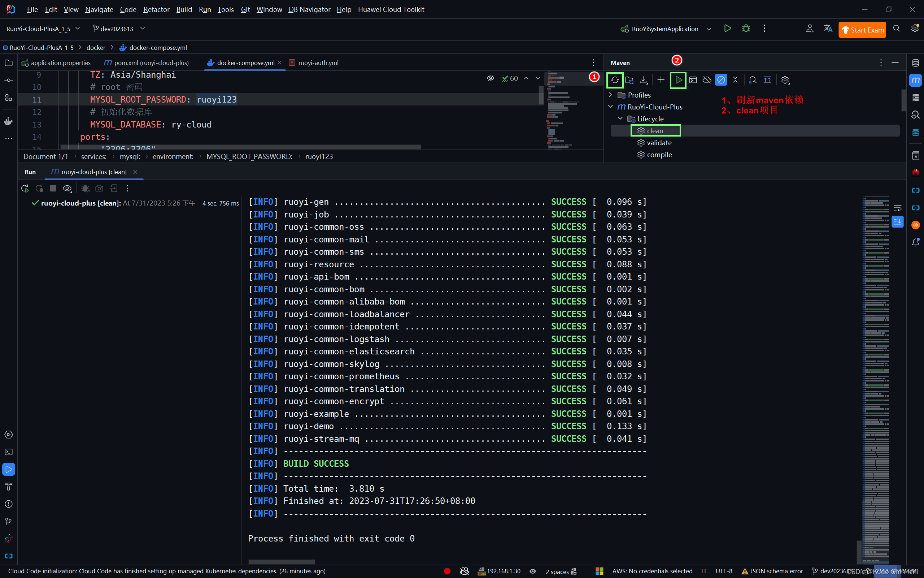Viewport: 924px width, 578px height.
Task: Open Database tool window on right sidebar
Action: (x=916, y=63)
